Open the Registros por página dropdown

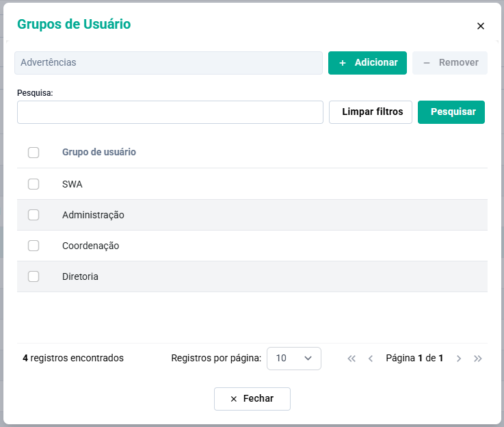point(294,358)
